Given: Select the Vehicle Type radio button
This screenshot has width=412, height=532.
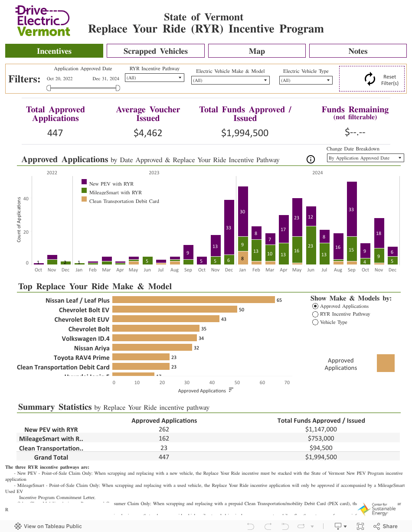Looking at the screenshot, I should pyautogui.click(x=315, y=322).
